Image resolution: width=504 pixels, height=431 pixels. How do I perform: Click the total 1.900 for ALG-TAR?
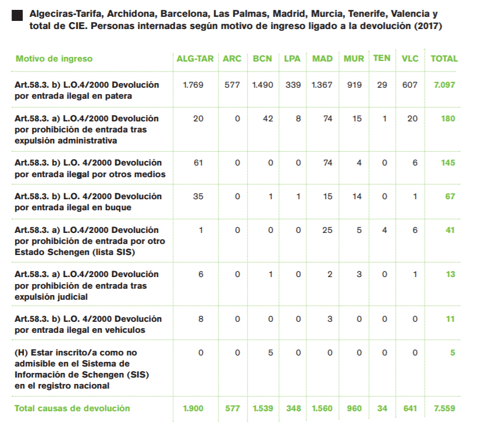(x=193, y=408)
